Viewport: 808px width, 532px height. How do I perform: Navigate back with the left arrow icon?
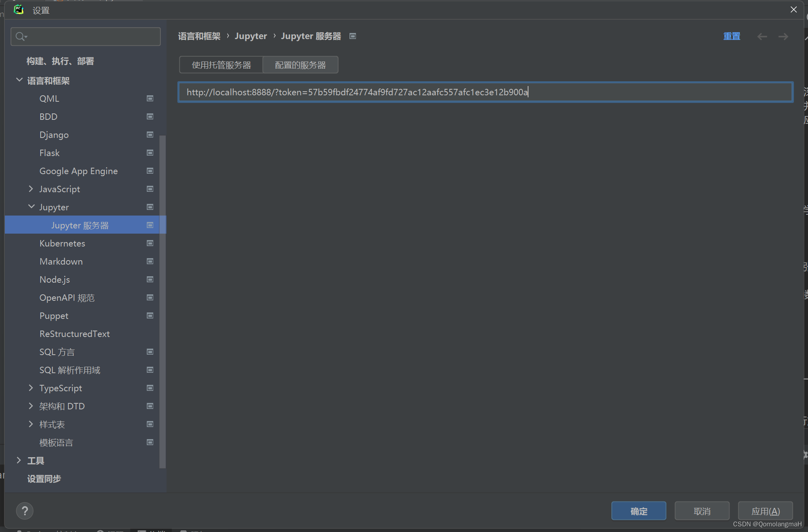point(762,37)
